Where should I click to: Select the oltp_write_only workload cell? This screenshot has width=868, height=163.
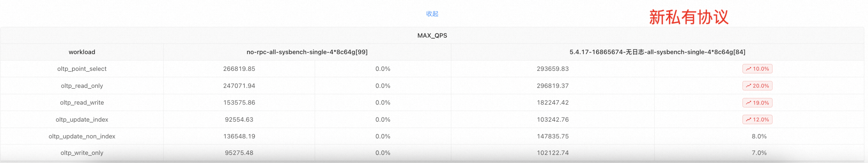82,153
